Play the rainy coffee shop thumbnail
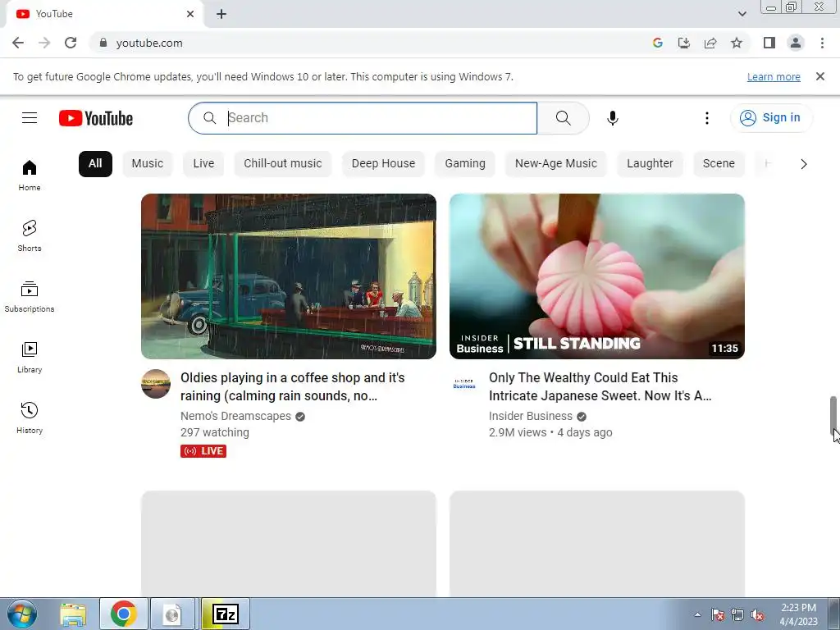Image resolution: width=840 pixels, height=630 pixels. (289, 276)
